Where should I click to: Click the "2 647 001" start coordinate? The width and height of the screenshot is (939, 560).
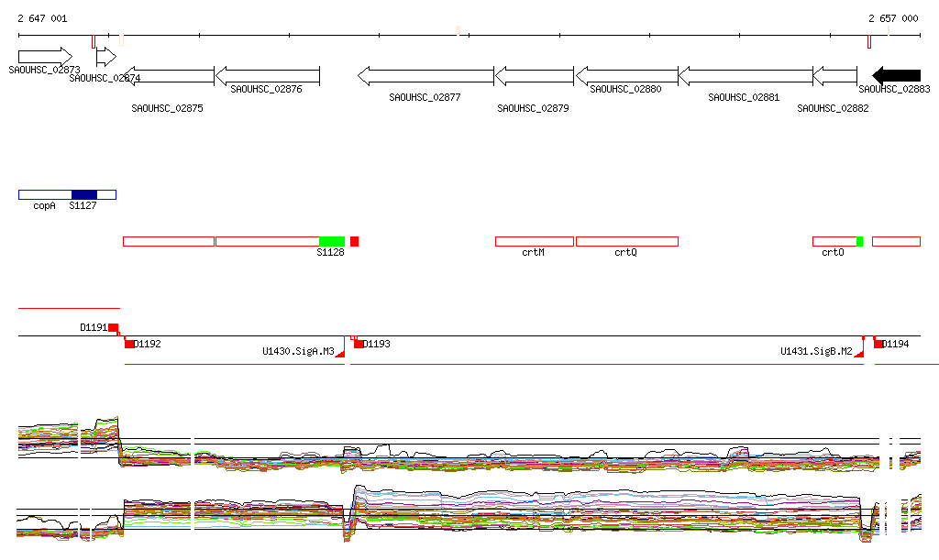point(42,18)
